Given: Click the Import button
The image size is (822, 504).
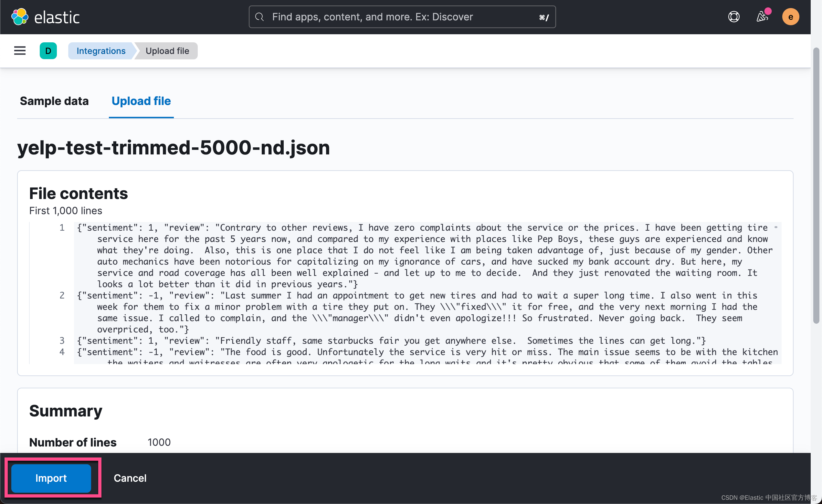Looking at the screenshot, I should [51, 478].
